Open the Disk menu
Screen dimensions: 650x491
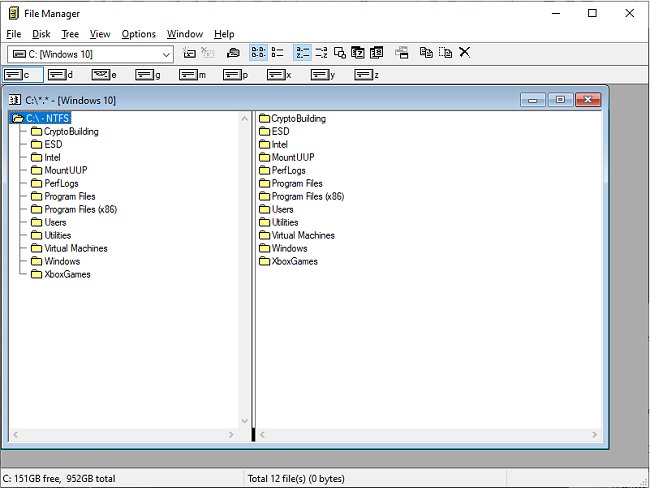point(41,34)
